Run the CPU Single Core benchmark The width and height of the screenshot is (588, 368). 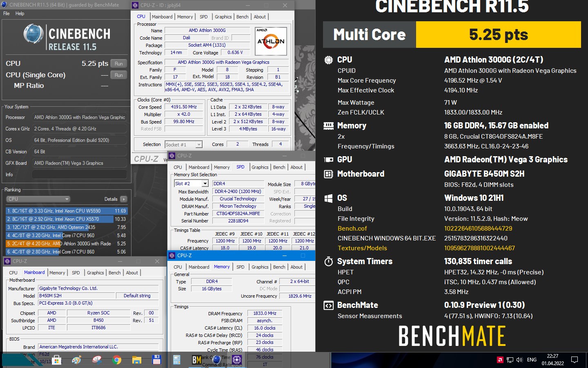click(119, 75)
